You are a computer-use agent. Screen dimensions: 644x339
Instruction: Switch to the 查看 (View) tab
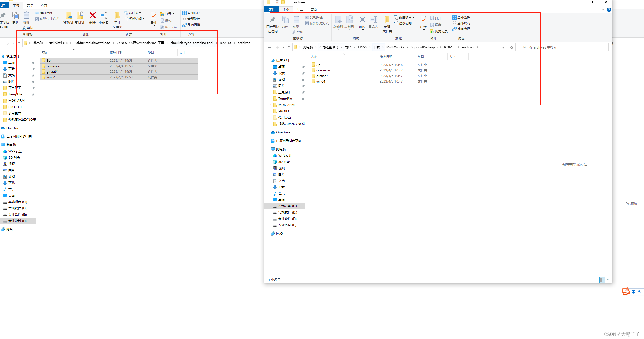click(x=313, y=9)
